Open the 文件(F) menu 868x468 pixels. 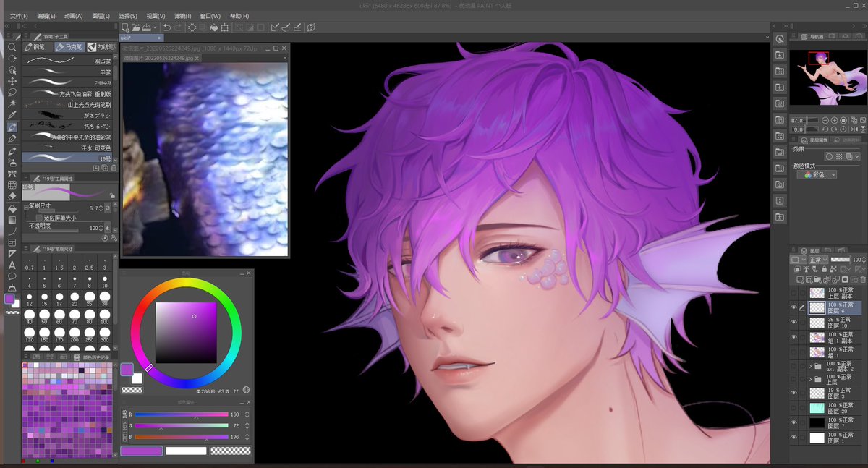click(19, 15)
